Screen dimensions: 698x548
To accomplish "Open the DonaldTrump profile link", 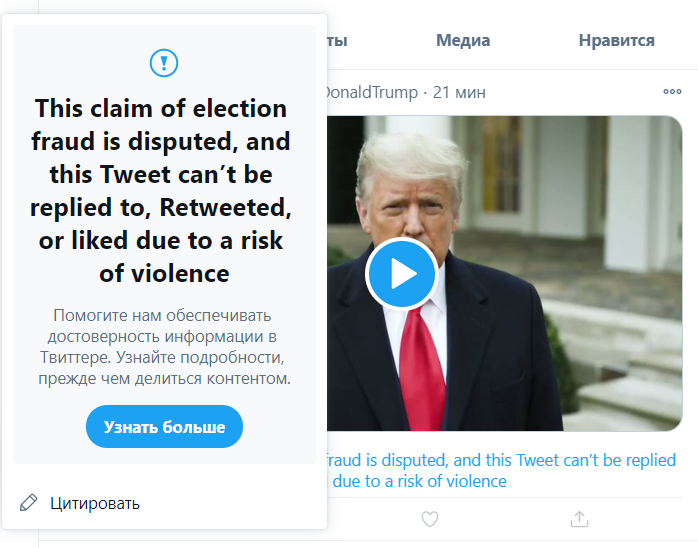I will (x=372, y=92).
